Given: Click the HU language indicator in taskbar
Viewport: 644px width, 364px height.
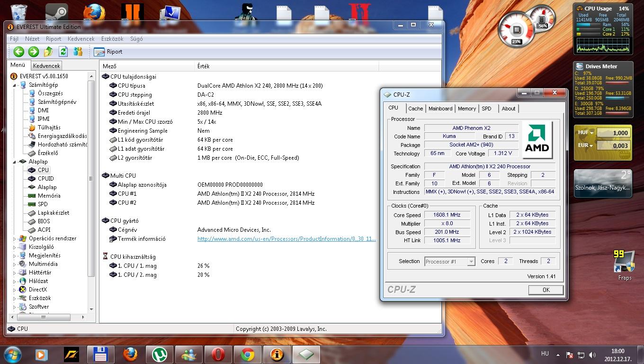Looking at the screenshot, I should point(545,354).
